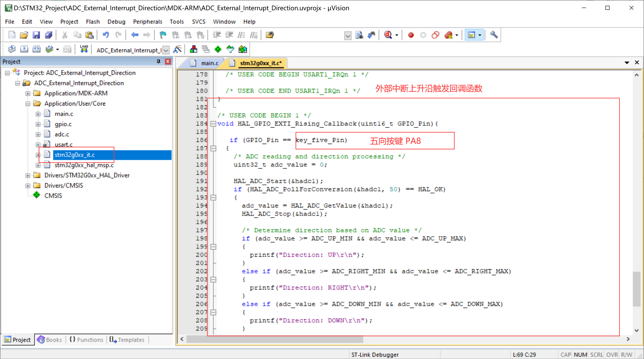Open the debug icon's dropdown arrow
The width and height of the screenshot is (644, 359).
(x=397, y=35)
